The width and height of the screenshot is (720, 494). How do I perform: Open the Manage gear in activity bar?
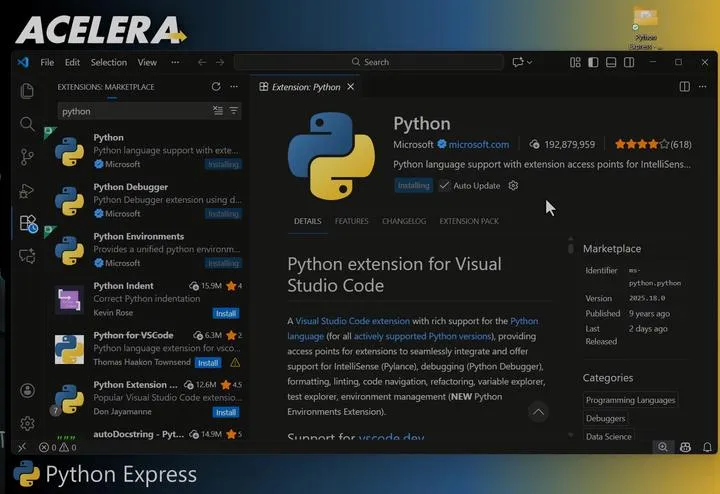pos(28,423)
